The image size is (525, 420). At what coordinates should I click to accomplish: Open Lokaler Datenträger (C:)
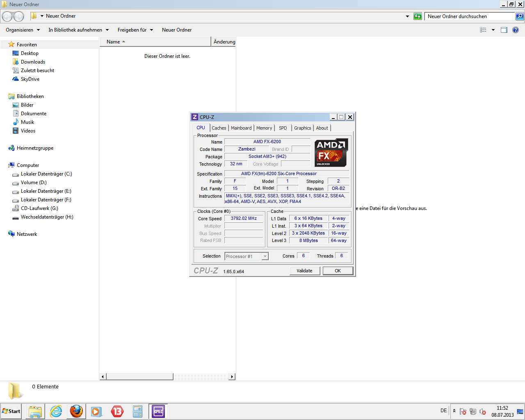tap(46, 174)
